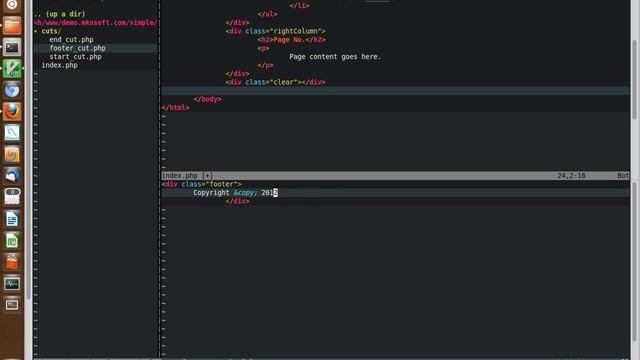Launch the Terminal from the dock
The width and height of the screenshot is (640, 360).
pos(12,47)
